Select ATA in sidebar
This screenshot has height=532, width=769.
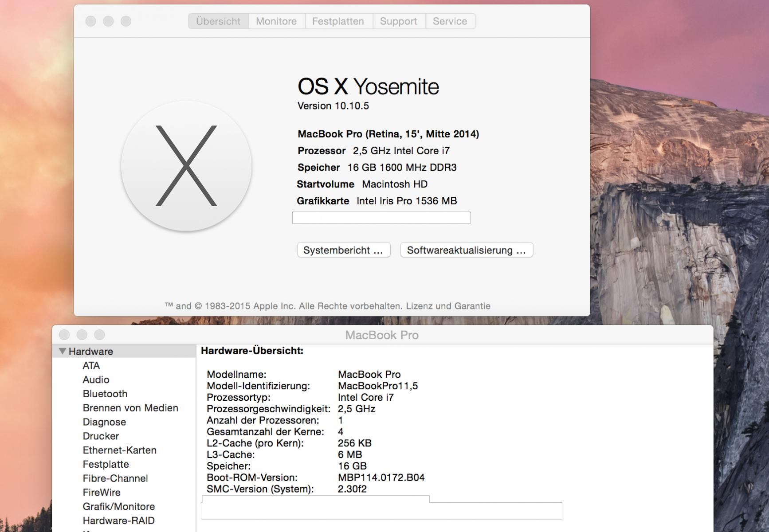click(x=91, y=366)
